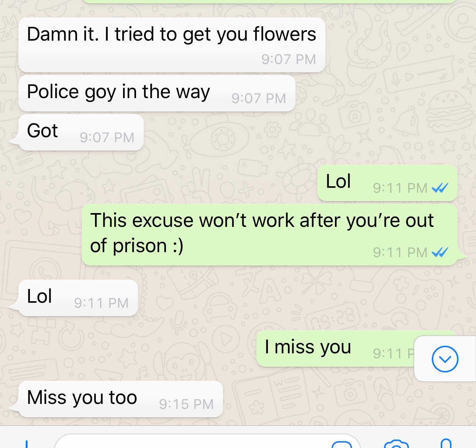Select "This excuse won't work" message bubble
Viewport: 476px width, 448px height.
(270, 235)
